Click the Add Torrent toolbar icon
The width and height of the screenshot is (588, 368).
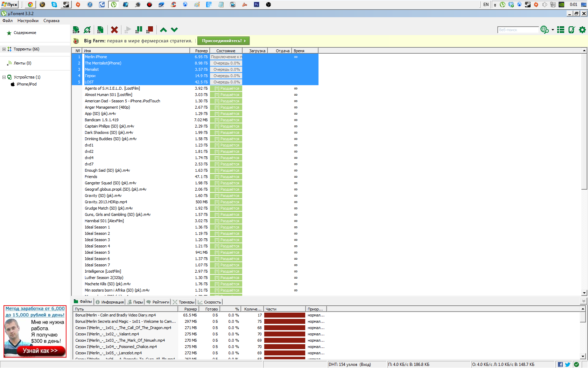point(76,30)
